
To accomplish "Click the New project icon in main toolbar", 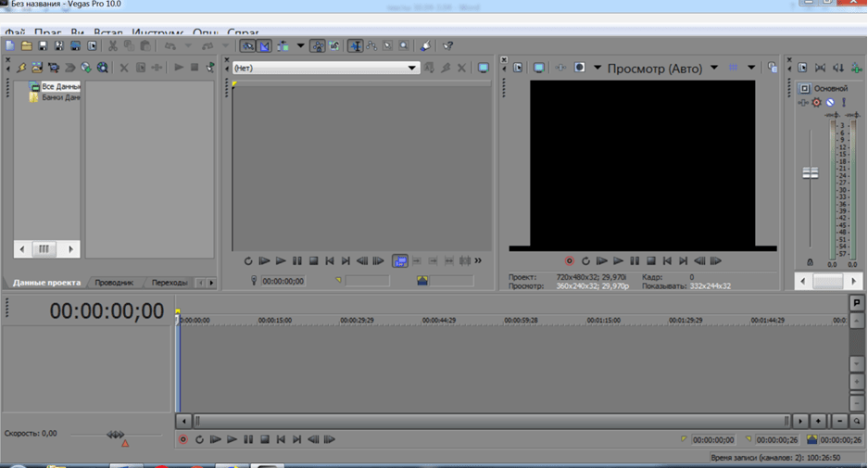I will point(10,45).
